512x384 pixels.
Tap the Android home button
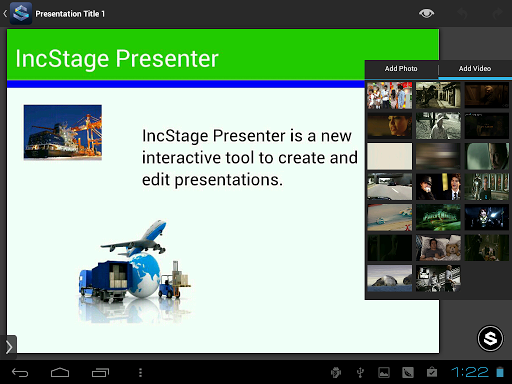coord(60,372)
